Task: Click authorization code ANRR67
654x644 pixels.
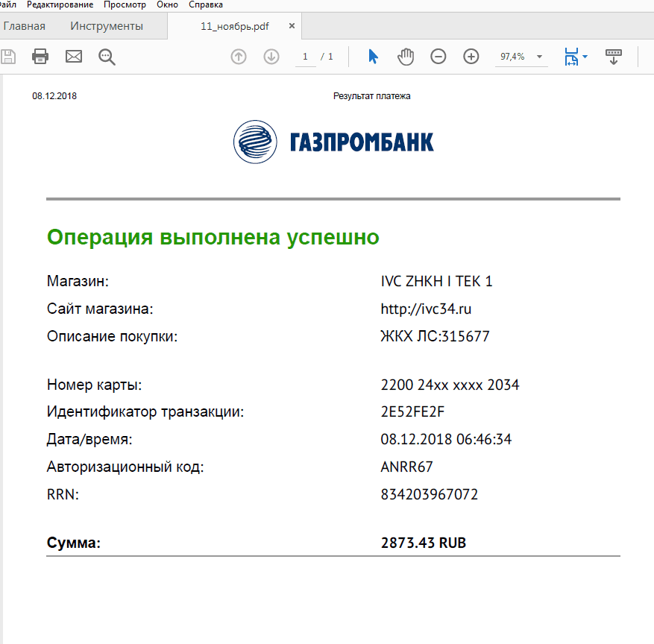Action: pos(406,467)
